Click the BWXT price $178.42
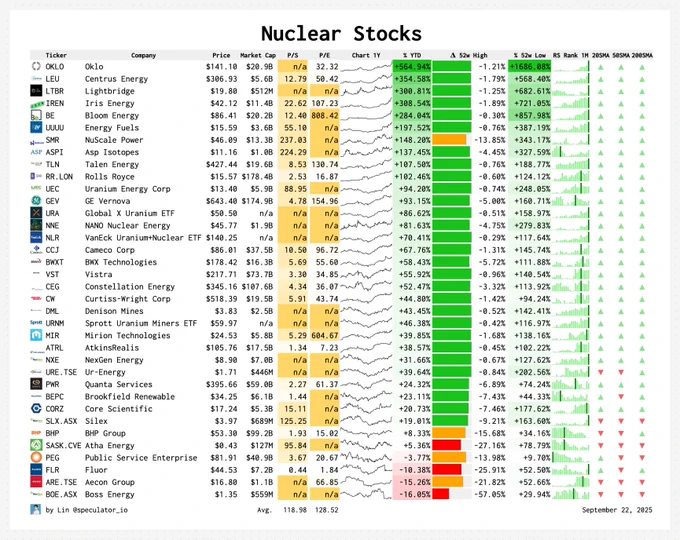Image resolution: width=680 pixels, height=540 pixels. pyautogui.click(x=221, y=262)
